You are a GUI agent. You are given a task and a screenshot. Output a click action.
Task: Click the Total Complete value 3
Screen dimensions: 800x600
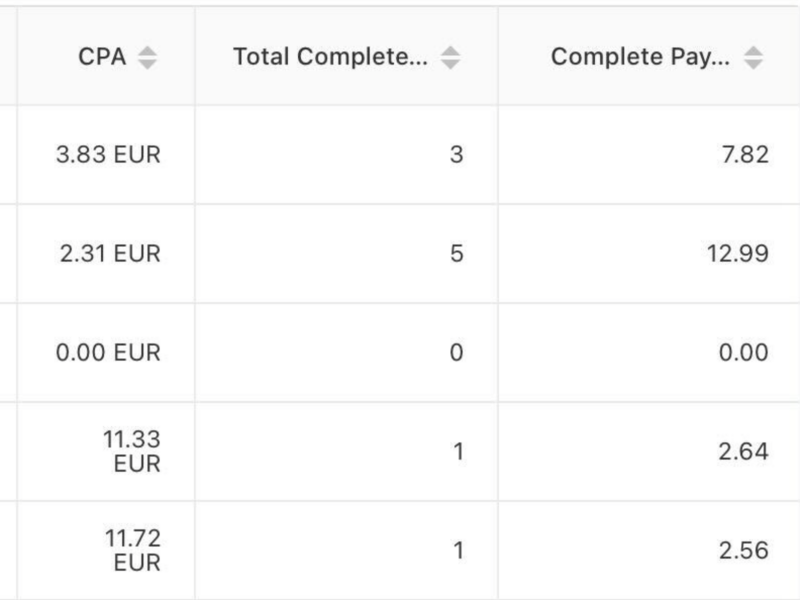pyautogui.click(x=457, y=155)
